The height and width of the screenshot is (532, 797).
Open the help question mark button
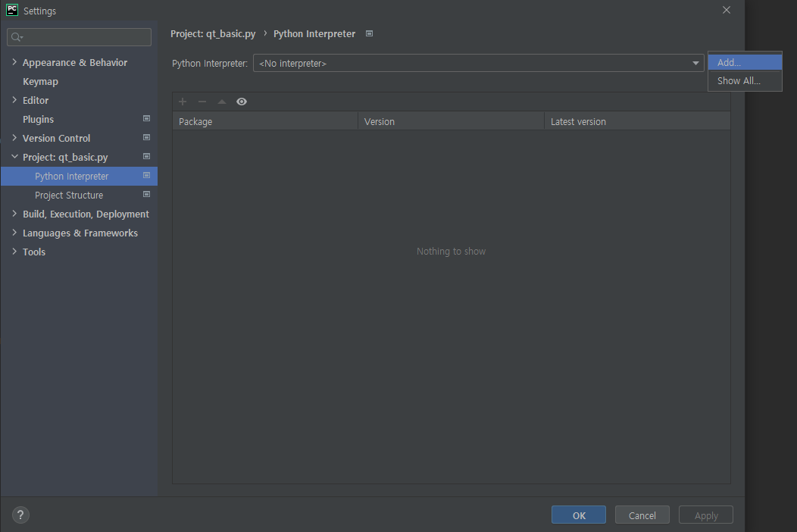(x=20, y=515)
